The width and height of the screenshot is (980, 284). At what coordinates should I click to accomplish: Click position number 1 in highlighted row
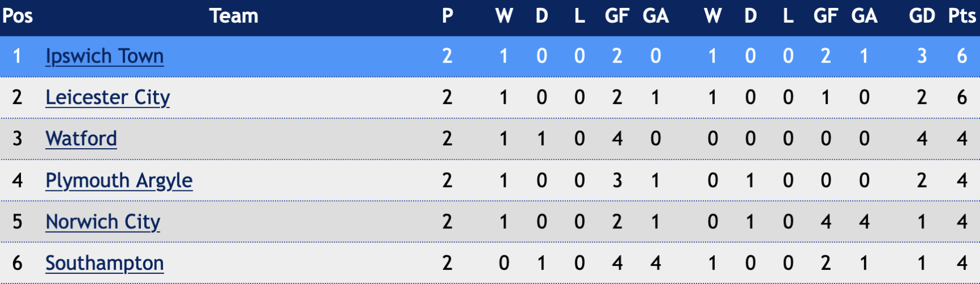[x=17, y=56]
